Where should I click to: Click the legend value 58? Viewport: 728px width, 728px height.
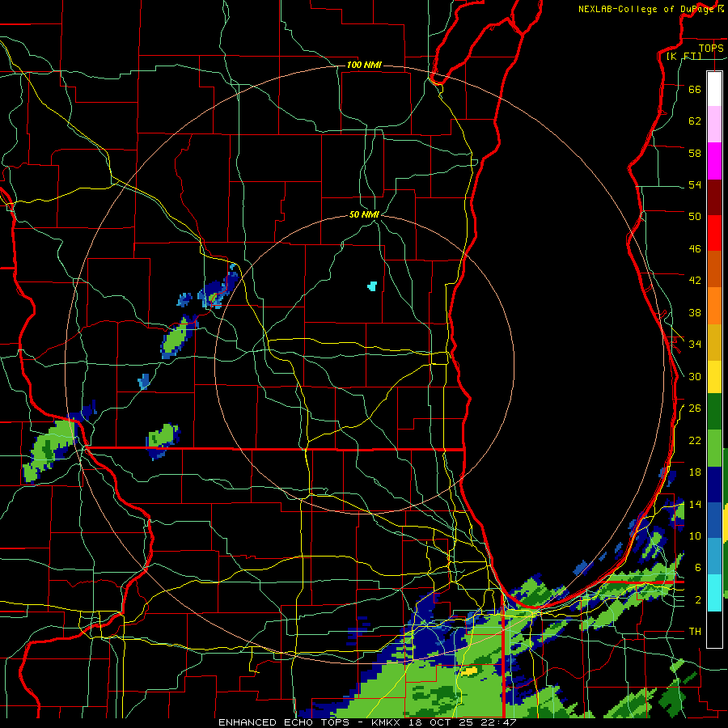tap(695, 153)
